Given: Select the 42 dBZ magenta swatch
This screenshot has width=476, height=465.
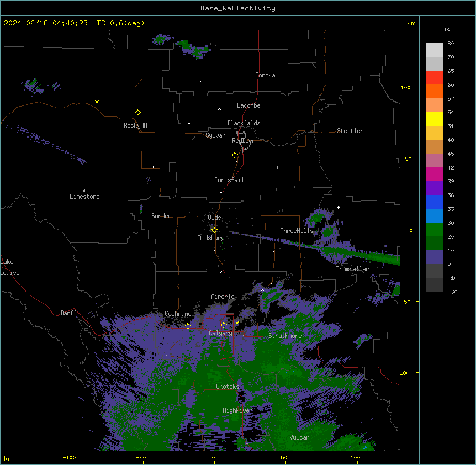Looking at the screenshot, I should 434,174.
